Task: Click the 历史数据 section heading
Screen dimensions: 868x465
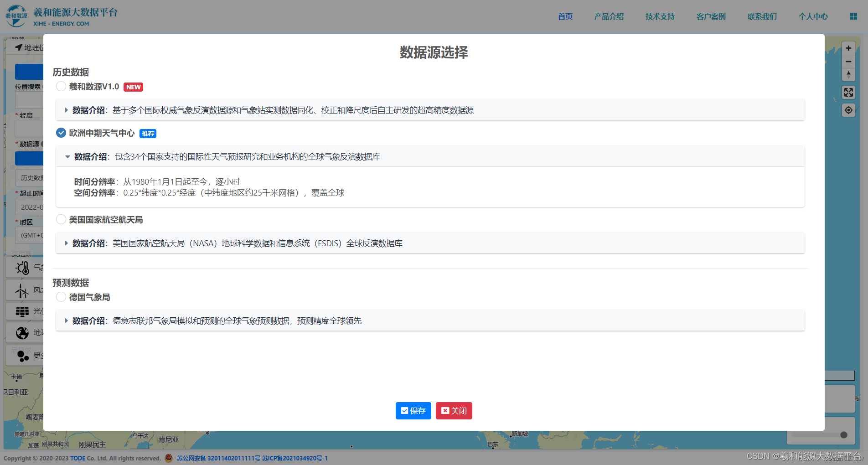Action: [x=71, y=72]
